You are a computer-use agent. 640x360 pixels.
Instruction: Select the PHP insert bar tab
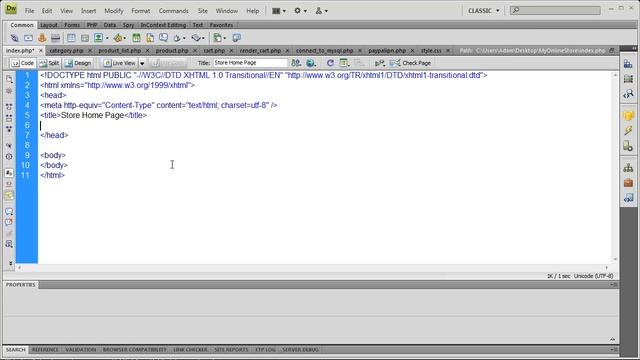92,25
